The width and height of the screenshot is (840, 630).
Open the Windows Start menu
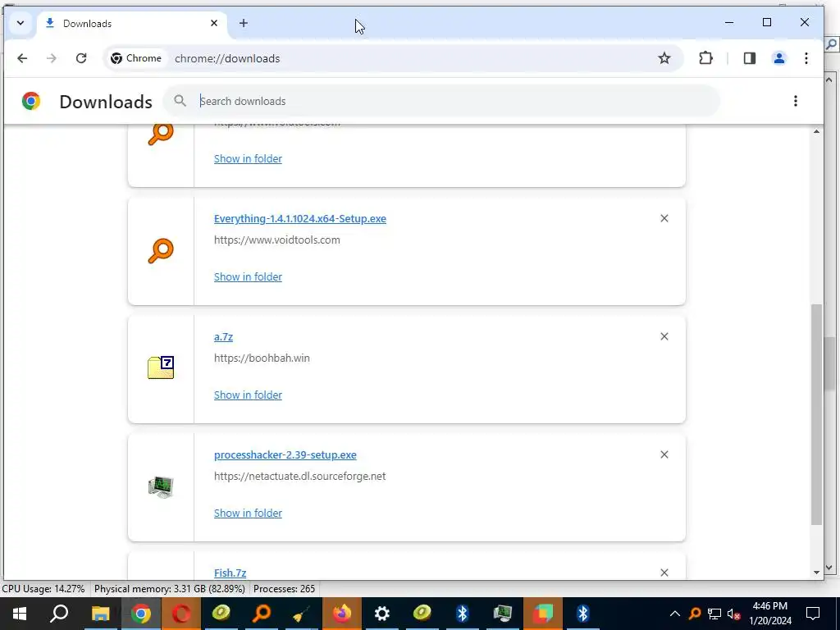pyautogui.click(x=20, y=614)
